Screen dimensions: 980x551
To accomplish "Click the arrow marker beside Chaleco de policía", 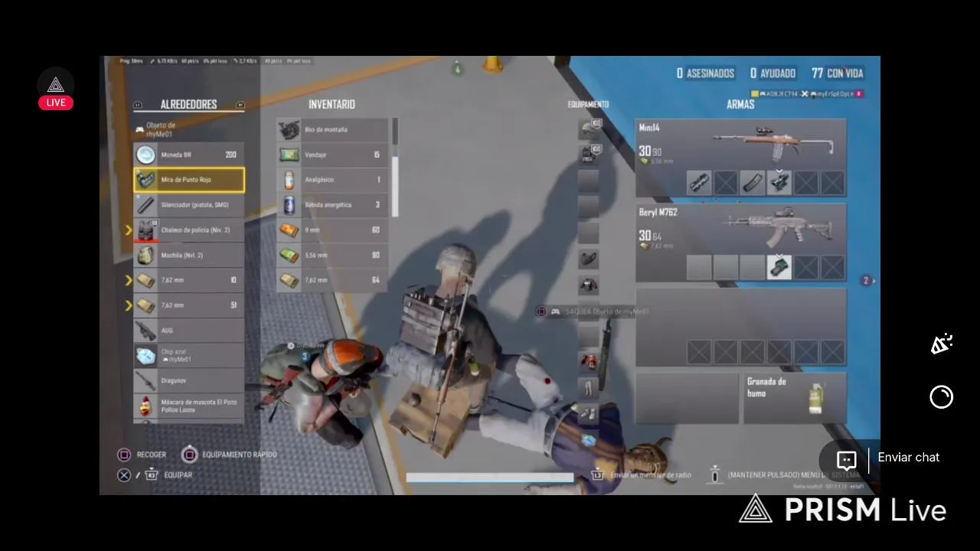I will pyautogui.click(x=128, y=230).
